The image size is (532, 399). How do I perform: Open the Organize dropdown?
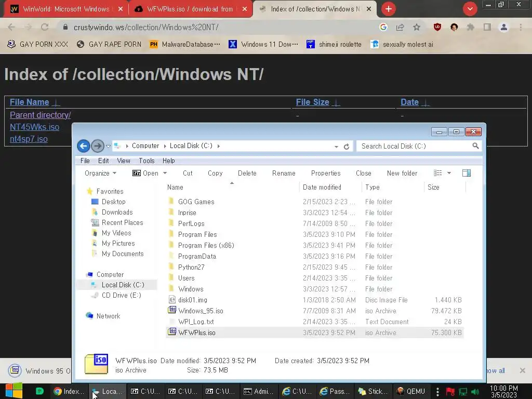[x=100, y=173]
